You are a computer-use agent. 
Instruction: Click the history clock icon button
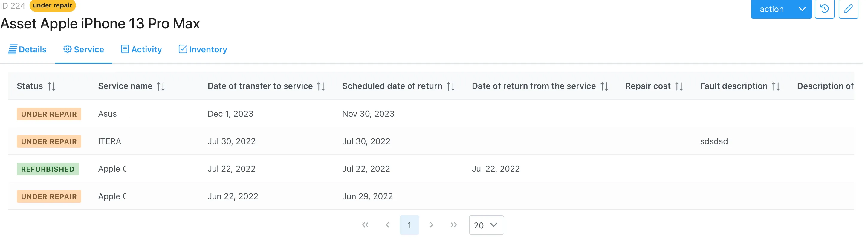(x=824, y=9)
